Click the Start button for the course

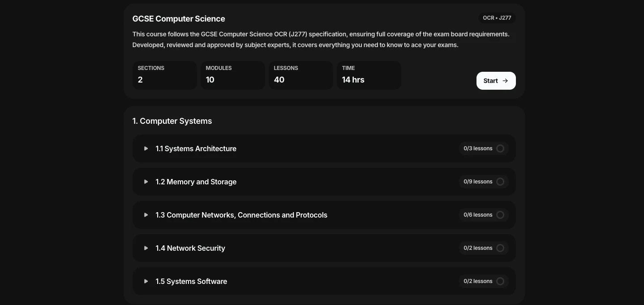496,81
